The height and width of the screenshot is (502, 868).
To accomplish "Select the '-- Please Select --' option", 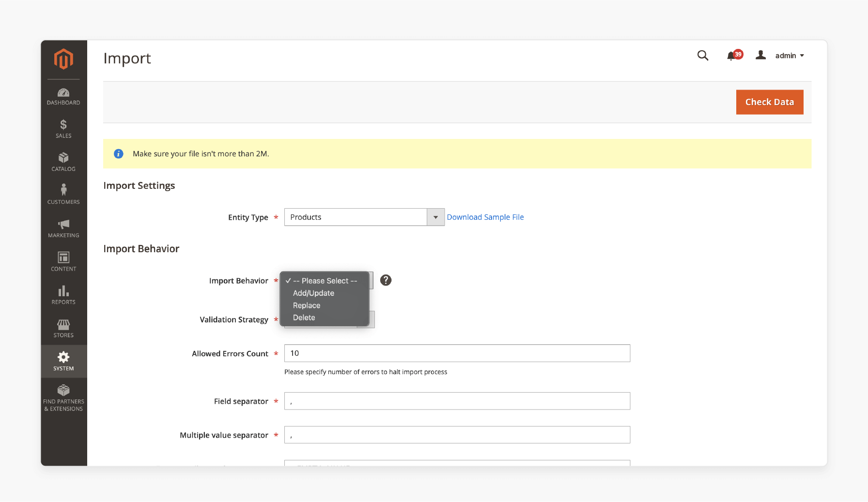I will [x=325, y=281].
